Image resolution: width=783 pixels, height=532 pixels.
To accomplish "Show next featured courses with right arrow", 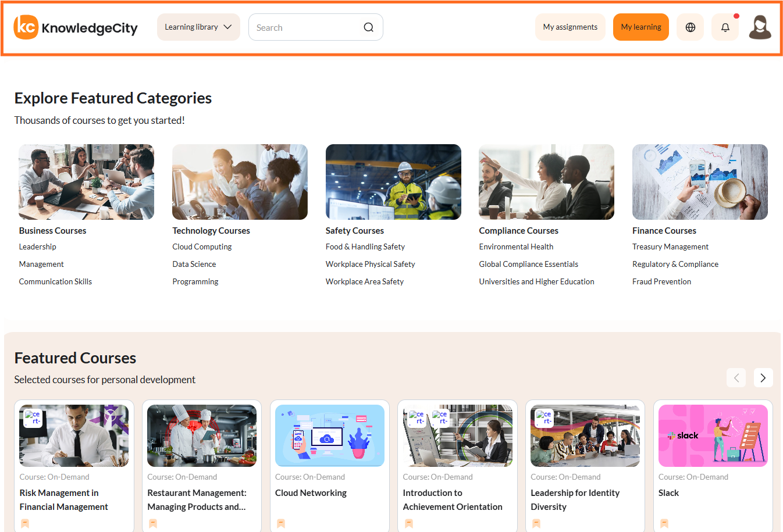I will 763,378.
